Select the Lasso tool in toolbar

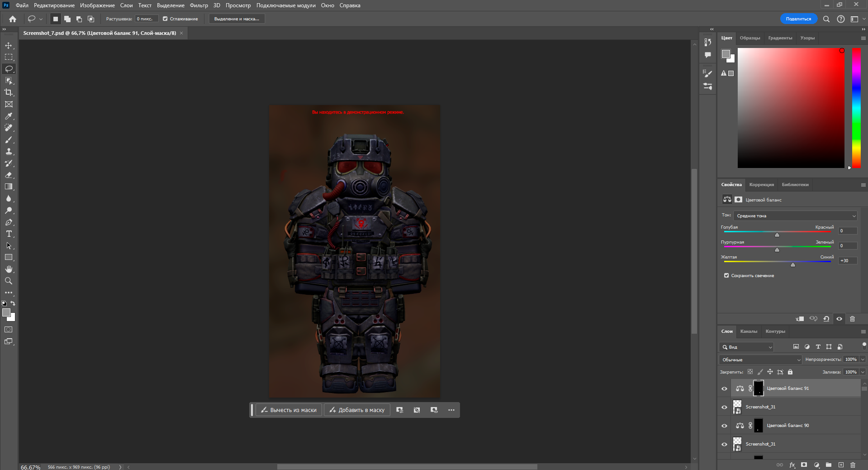pos(9,69)
